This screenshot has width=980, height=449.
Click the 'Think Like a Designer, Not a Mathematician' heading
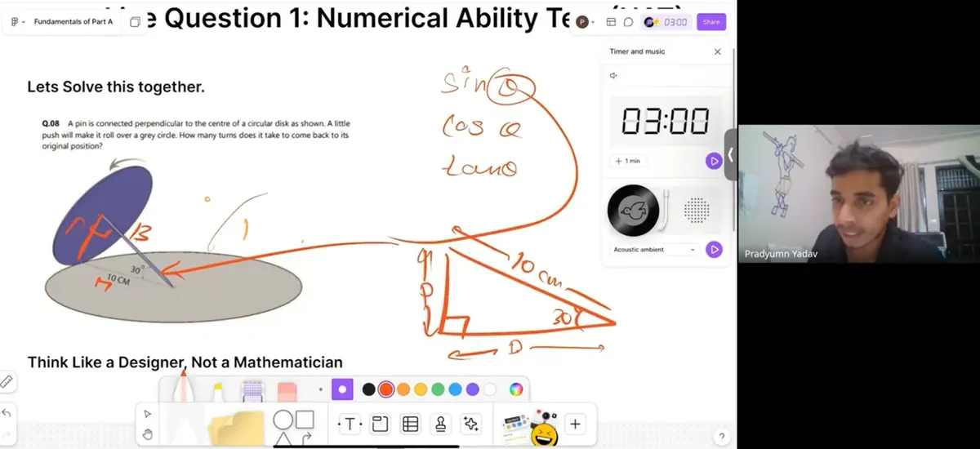pyautogui.click(x=185, y=362)
